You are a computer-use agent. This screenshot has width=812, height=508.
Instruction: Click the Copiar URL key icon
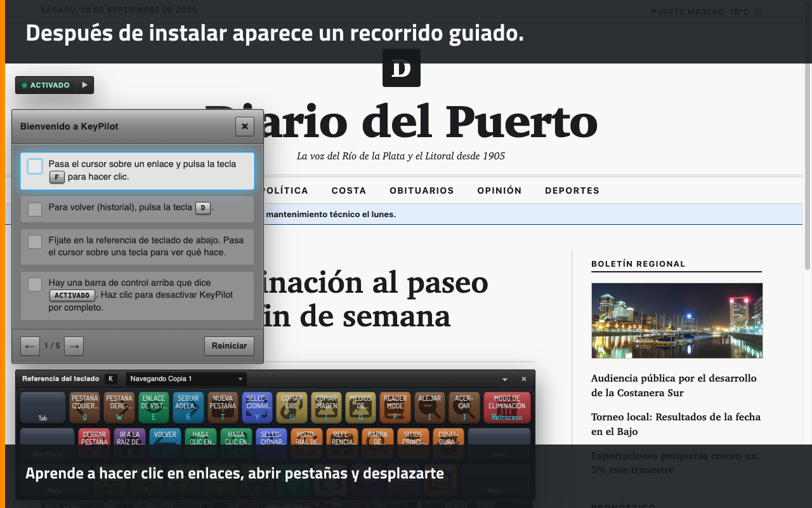292,408
